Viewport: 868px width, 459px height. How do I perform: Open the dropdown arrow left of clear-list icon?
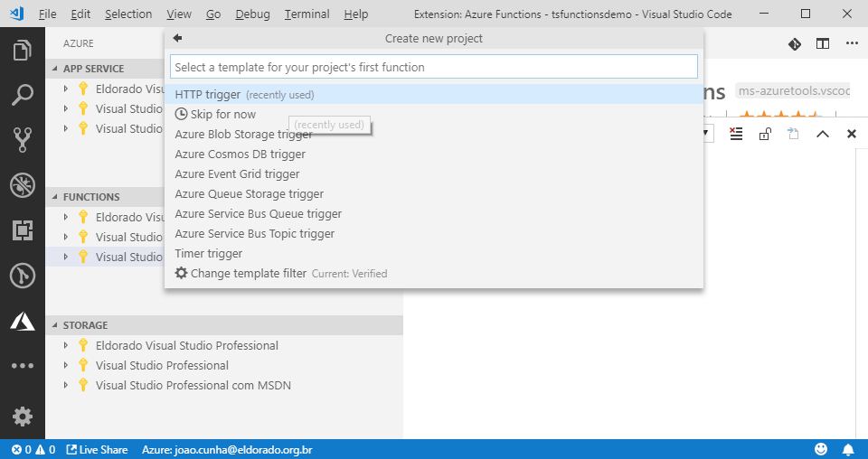point(706,134)
